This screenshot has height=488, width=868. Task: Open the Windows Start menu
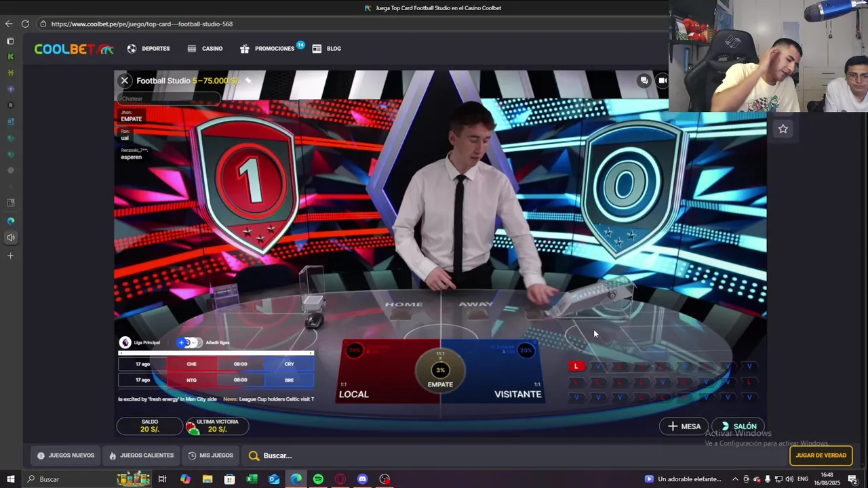click(x=11, y=479)
